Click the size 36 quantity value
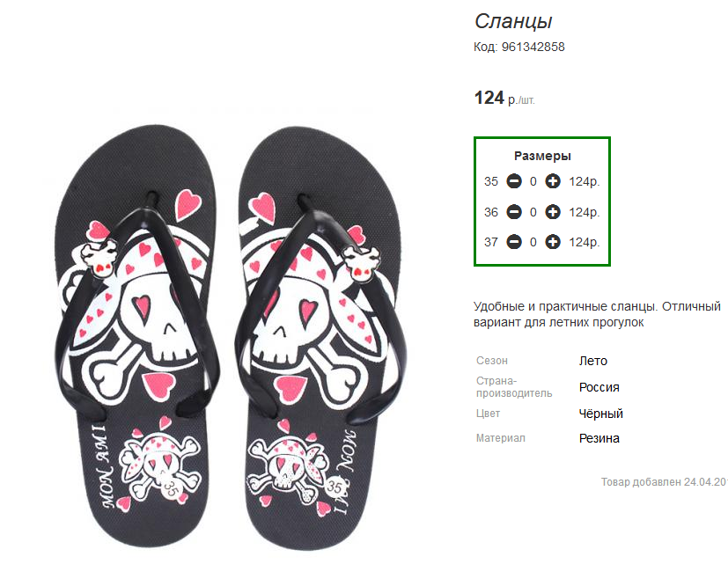 click(533, 212)
